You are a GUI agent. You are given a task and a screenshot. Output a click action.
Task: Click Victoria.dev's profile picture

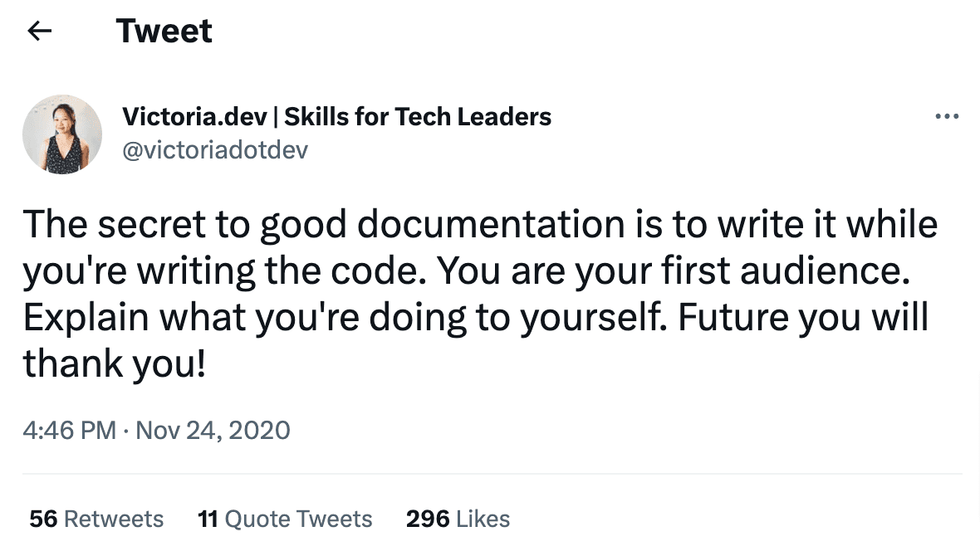tap(62, 134)
